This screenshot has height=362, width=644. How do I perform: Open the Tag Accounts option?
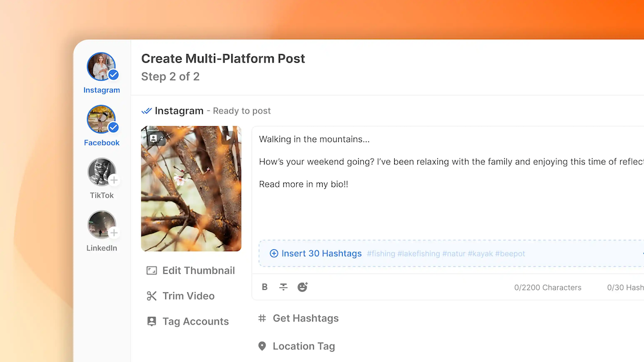point(195,321)
